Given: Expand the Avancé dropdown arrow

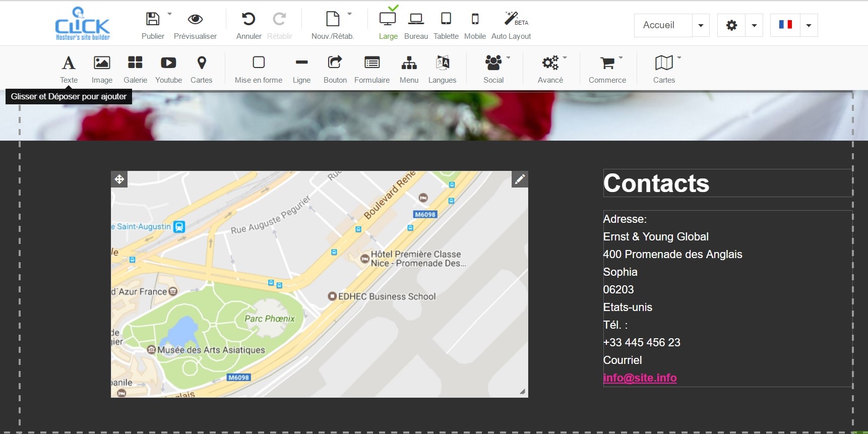Looking at the screenshot, I should [x=565, y=57].
